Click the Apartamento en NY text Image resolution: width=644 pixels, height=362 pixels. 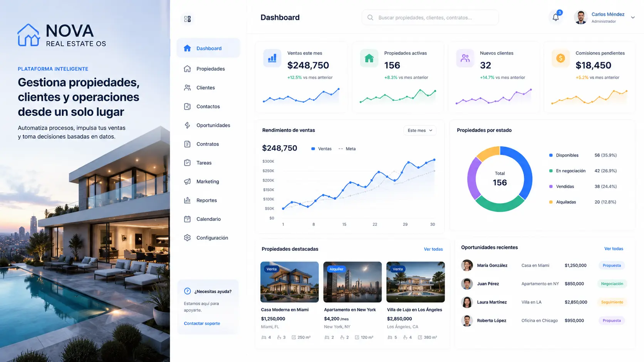point(540,284)
